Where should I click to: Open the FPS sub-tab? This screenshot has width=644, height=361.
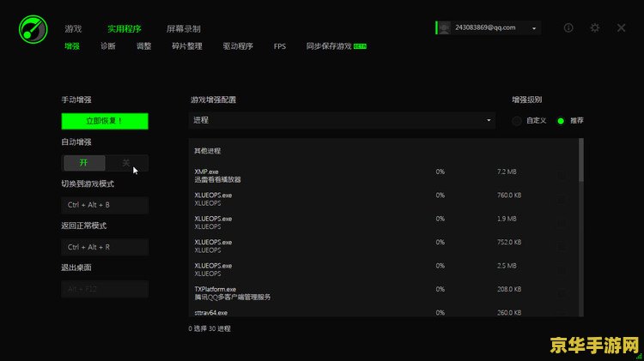click(x=280, y=46)
